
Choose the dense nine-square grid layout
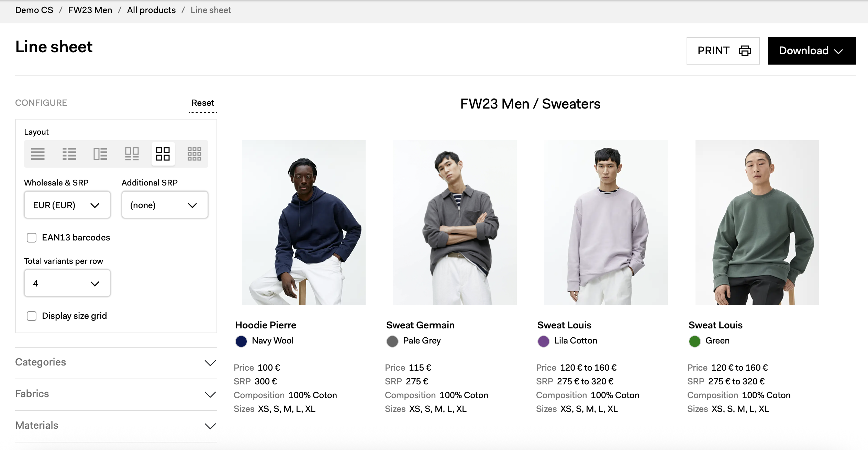(x=194, y=154)
